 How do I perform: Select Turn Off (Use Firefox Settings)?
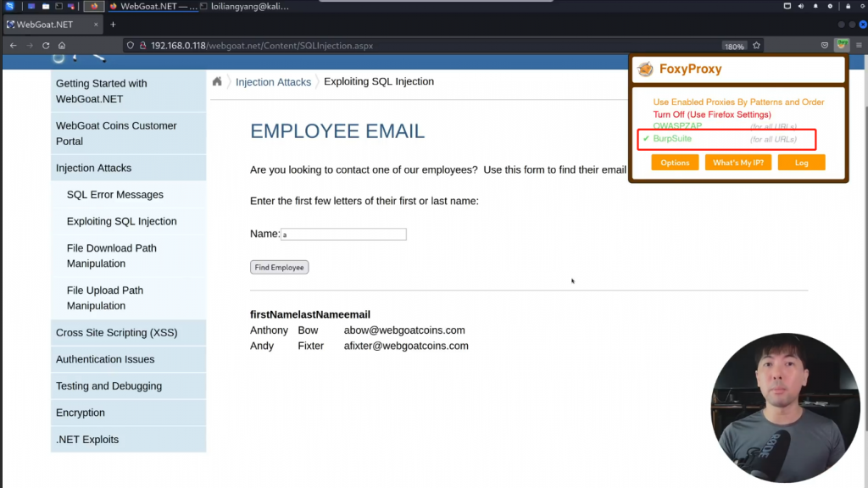[x=712, y=114]
